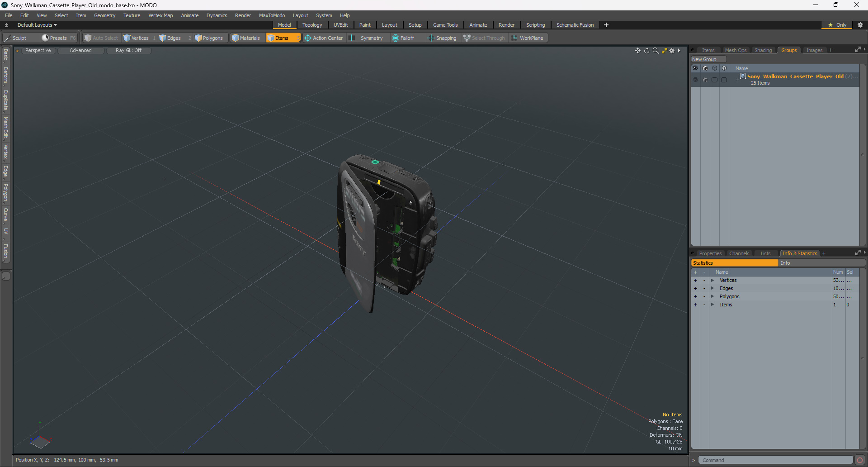Screen dimensions: 868x467
Task: Switch to the Info sub-tab
Action: pyautogui.click(x=821, y=263)
